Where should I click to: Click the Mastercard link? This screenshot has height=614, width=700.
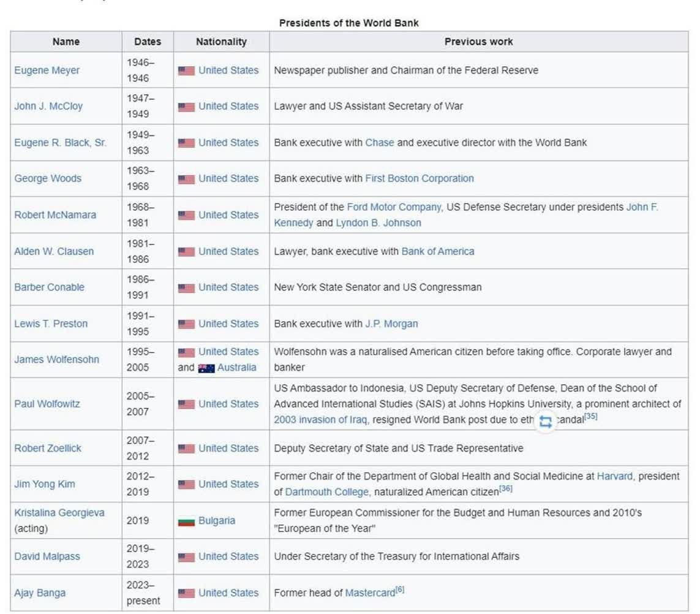370,593
